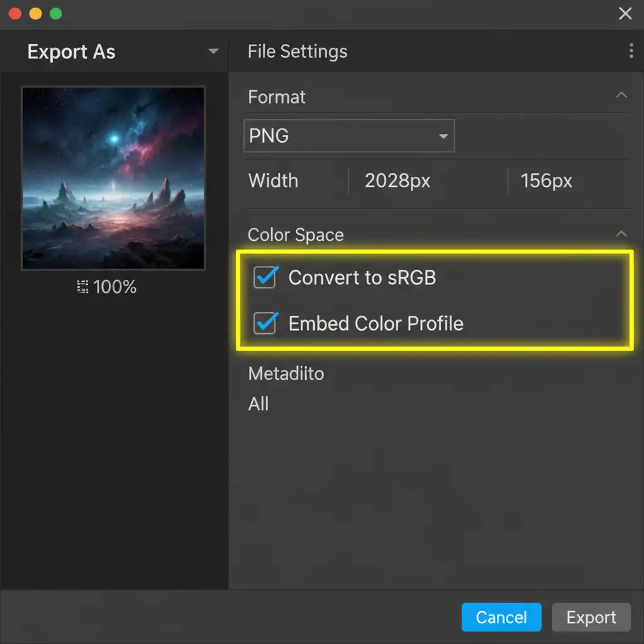Uncheck the Convert to sRGB checkbox

[x=265, y=277]
